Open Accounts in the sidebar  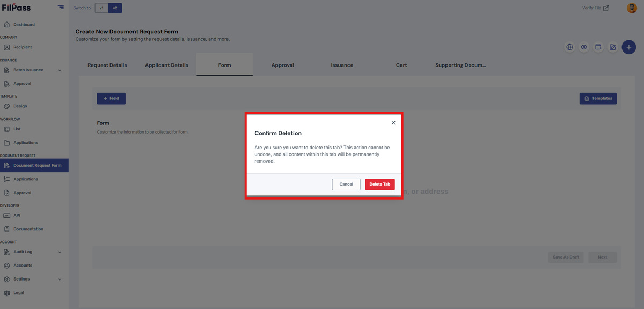(x=23, y=266)
